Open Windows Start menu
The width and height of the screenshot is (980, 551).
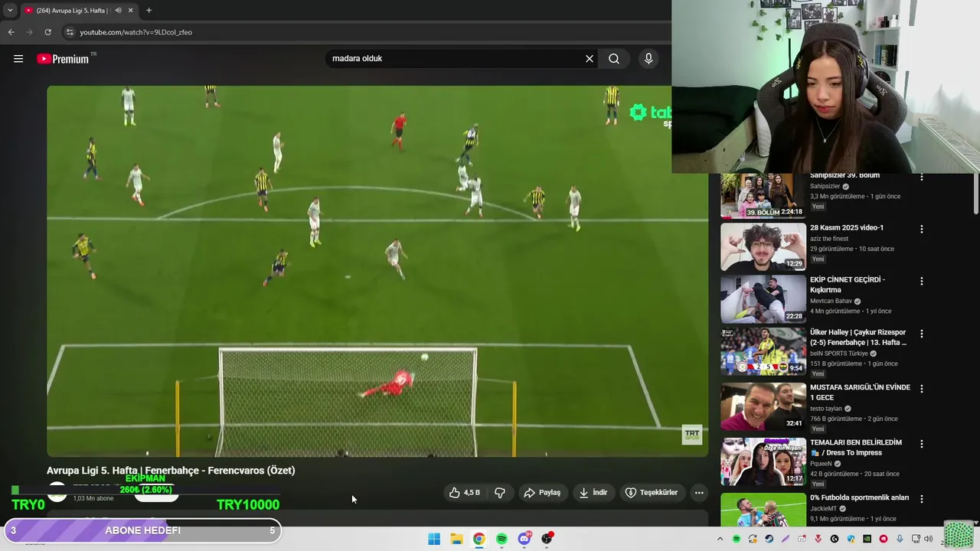(434, 539)
